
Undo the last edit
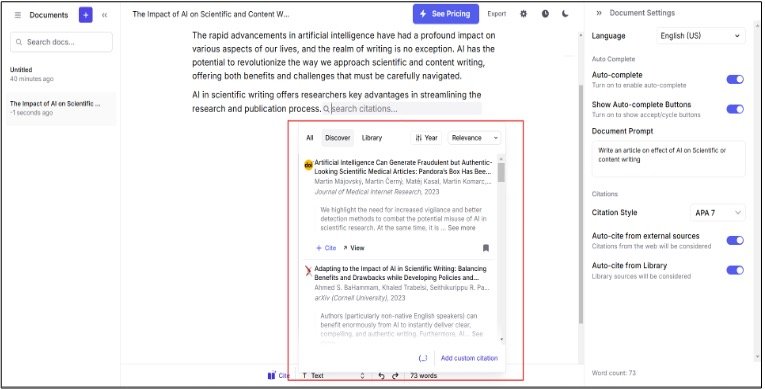tap(382, 375)
